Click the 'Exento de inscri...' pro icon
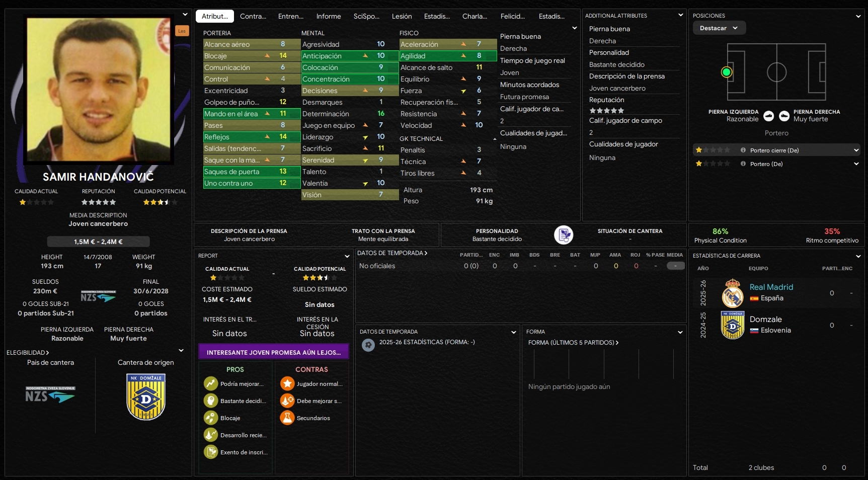This screenshot has height=480, width=868. 210,452
